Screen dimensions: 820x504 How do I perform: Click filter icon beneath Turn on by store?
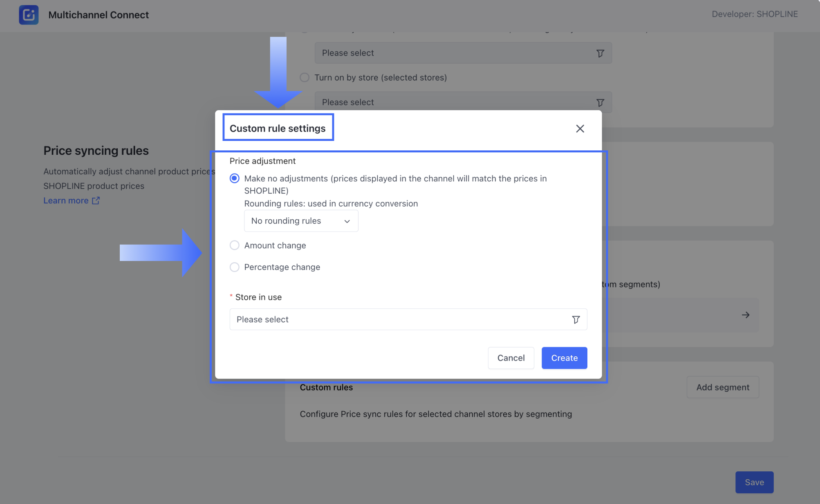600,103
